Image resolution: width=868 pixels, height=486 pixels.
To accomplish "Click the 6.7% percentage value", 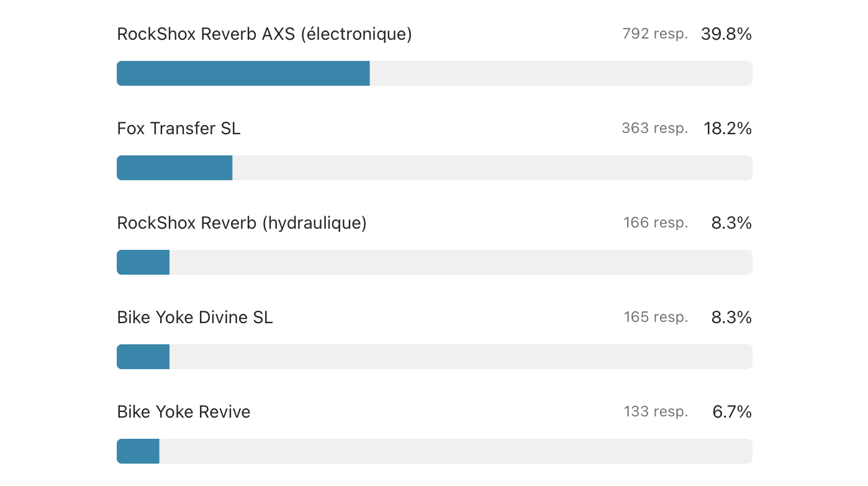I will [x=731, y=412].
